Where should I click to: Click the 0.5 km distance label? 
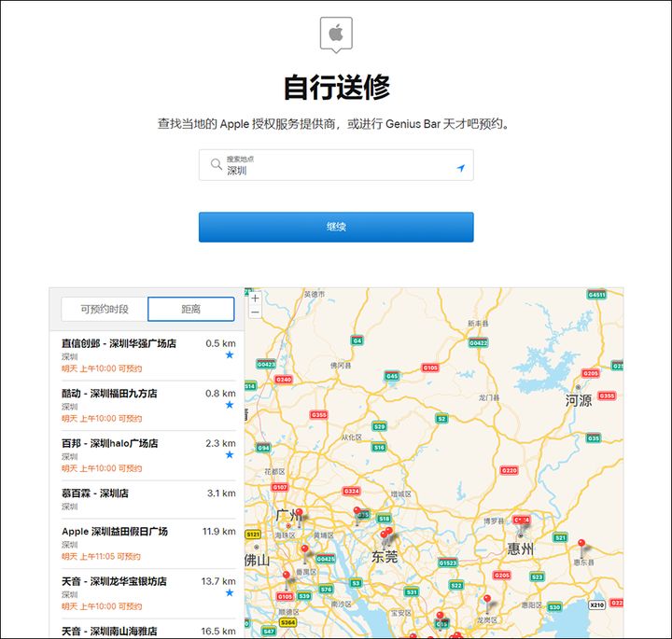point(220,343)
